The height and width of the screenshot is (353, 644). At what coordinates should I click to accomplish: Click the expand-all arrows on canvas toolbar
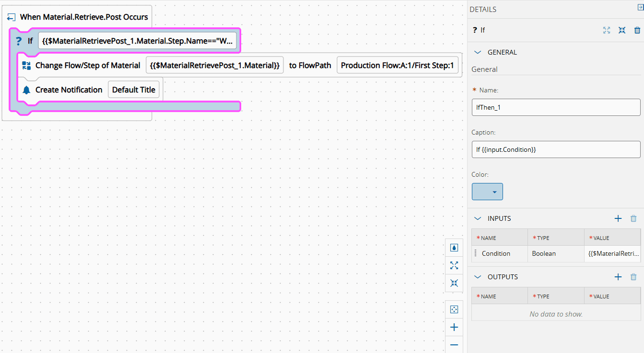pyautogui.click(x=454, y=265)
